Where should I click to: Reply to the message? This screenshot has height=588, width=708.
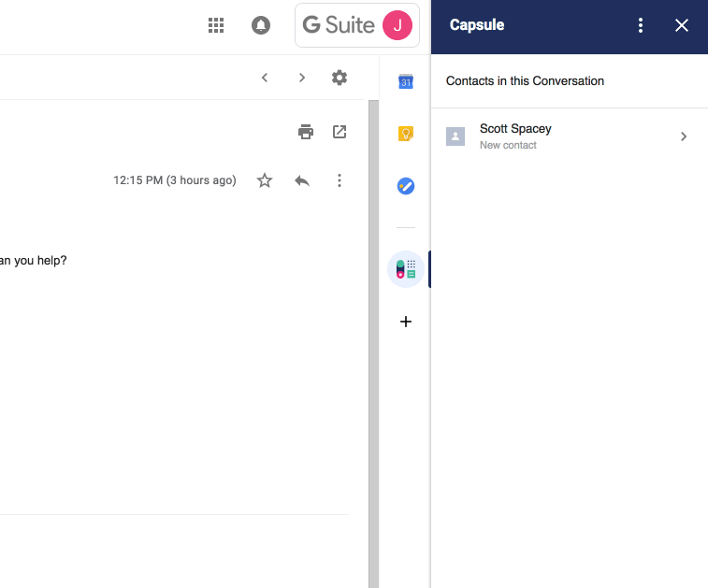click(x=302, y=181)
